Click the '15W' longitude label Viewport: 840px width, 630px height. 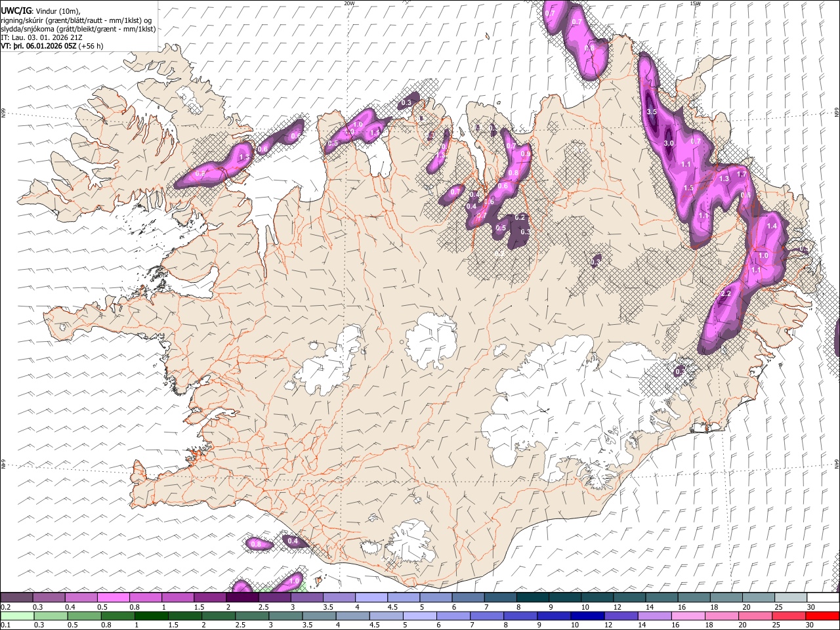695,3
